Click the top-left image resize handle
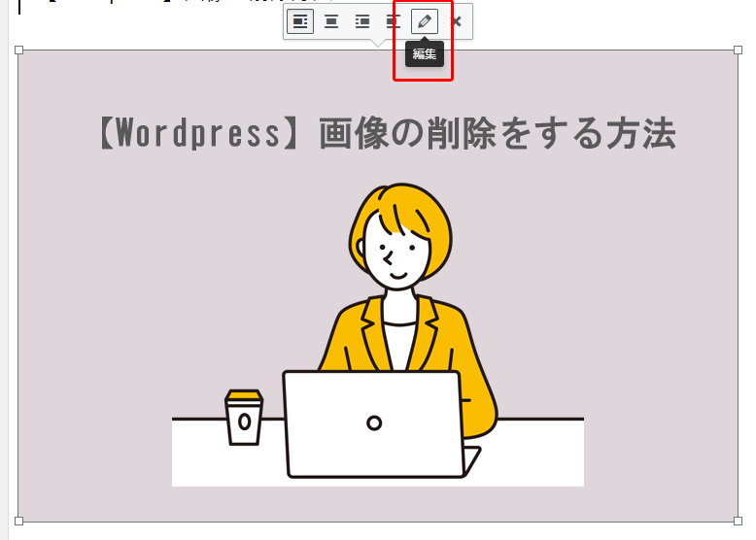Screen dimensions: 756x540 coord(18,51)
